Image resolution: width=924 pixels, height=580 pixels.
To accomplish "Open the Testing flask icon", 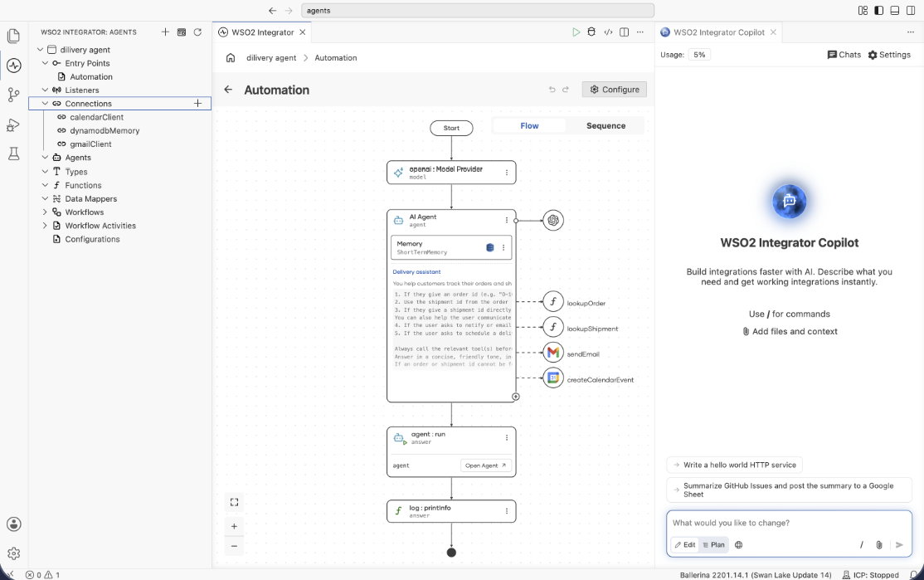I will tap(13, 154).
